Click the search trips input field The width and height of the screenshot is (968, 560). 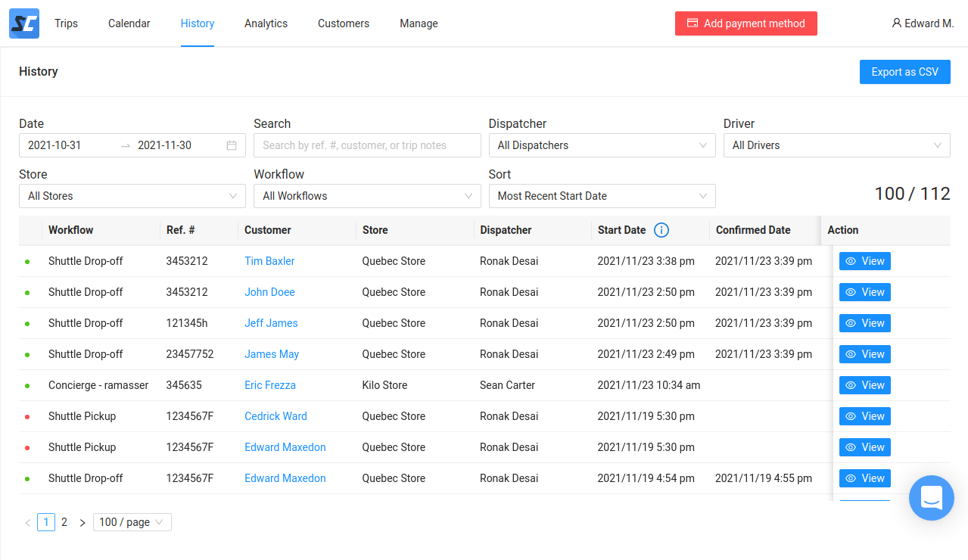click(367, 145)
